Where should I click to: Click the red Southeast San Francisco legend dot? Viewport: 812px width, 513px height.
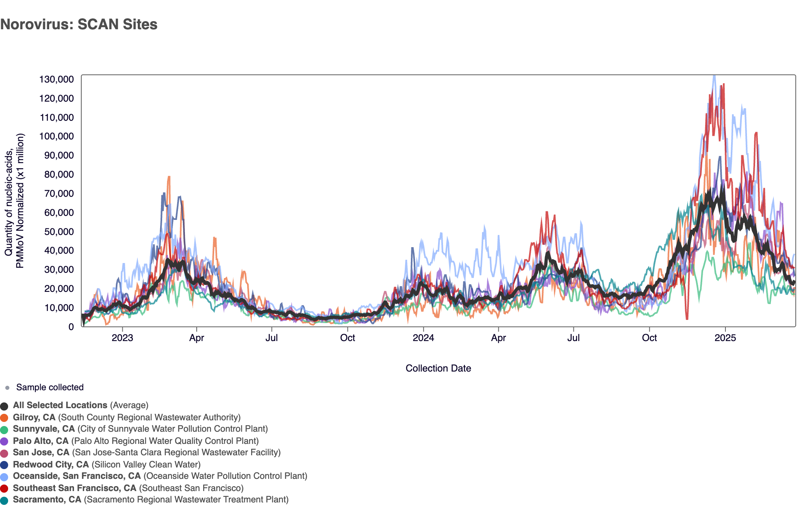(4, 489)
